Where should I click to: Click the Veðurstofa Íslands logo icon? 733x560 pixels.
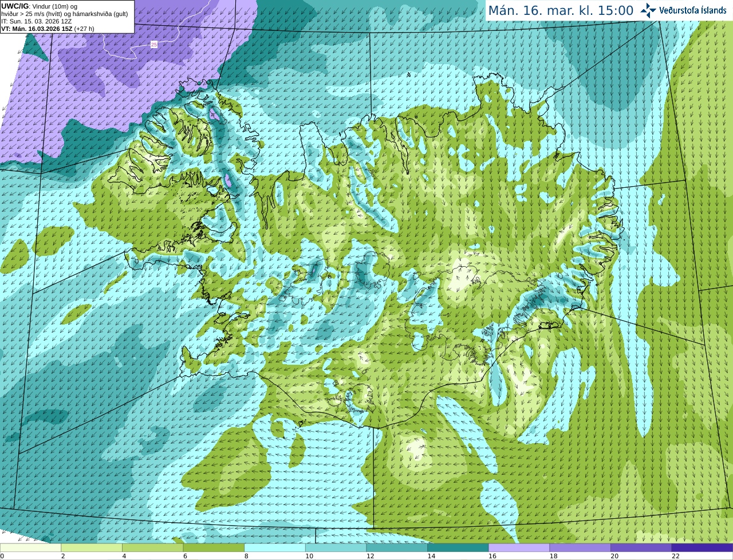click(x=648, y=10)
